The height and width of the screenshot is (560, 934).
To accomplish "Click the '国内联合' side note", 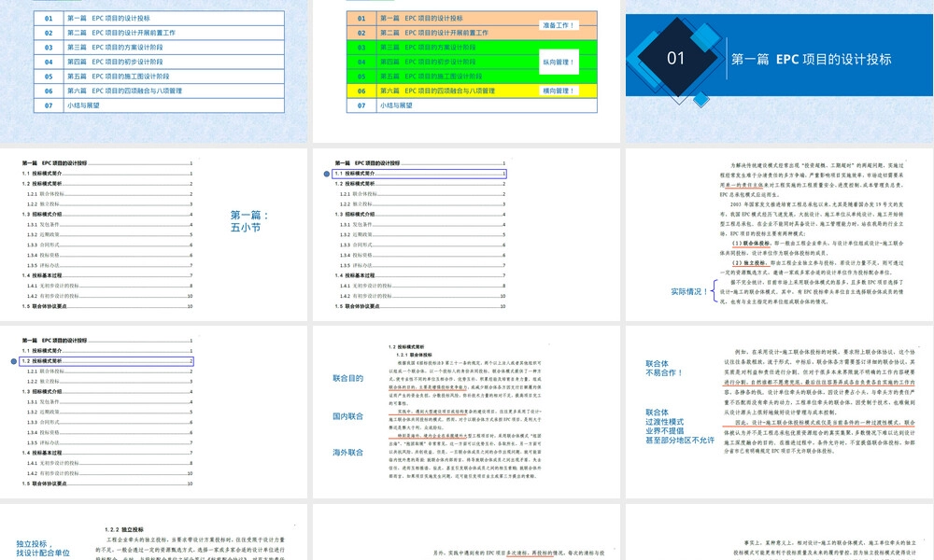I will click(347, 416).
